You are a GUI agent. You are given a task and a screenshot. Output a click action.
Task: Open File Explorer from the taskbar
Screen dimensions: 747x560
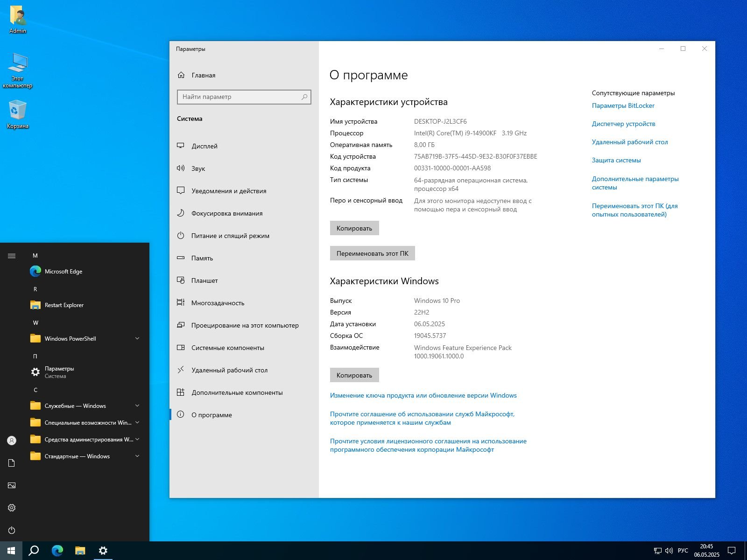[80, 551]
